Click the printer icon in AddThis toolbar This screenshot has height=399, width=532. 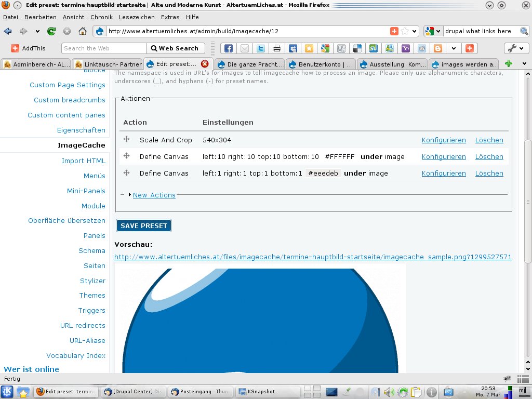coord(277,48)
